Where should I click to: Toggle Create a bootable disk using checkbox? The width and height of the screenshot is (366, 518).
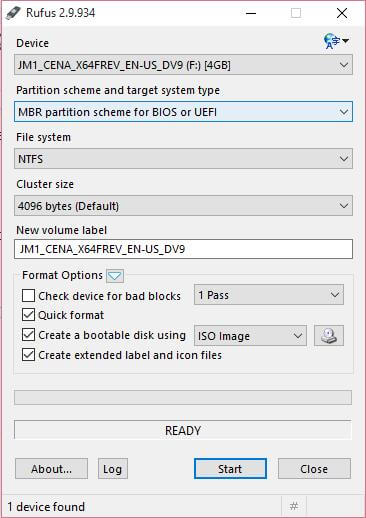click(28, 335)
